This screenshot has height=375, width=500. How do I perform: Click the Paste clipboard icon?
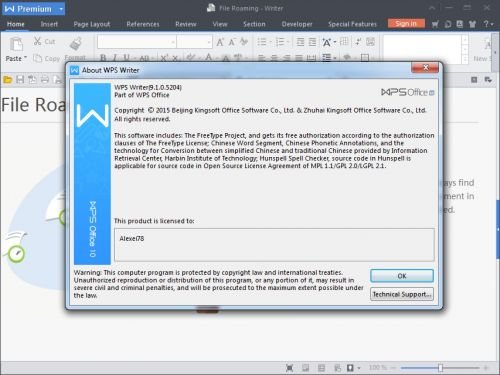click(x=16, y=44)
